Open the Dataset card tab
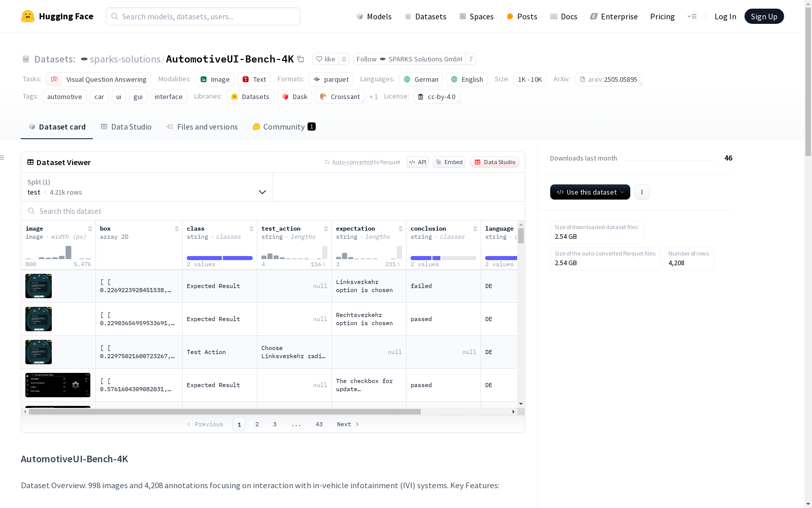Screen dimensions: 812x508 tap(57, 127)
